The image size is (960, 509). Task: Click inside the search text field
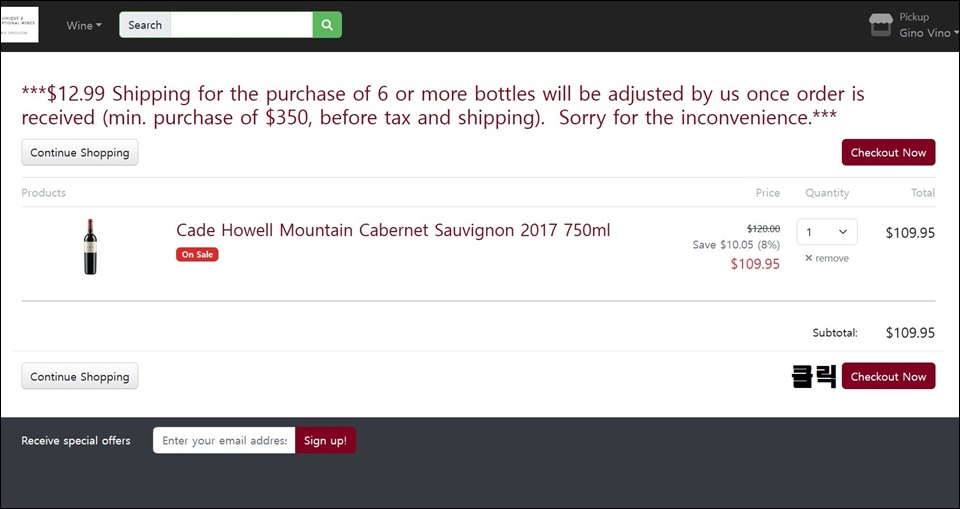coord(241,25)
